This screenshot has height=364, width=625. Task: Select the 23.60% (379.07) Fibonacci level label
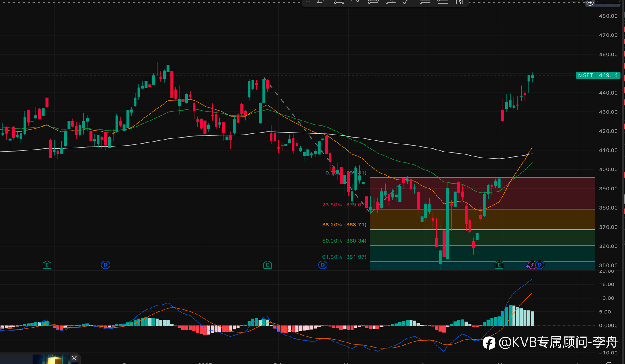[x=344, y=205]
